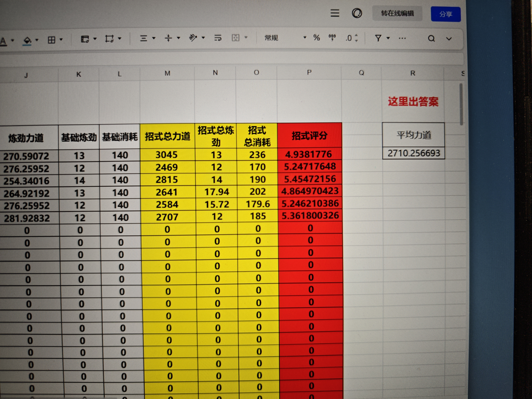532x399 pixels.
Task: Collapse the toolbar with the chevron
Action: (449, 38)
